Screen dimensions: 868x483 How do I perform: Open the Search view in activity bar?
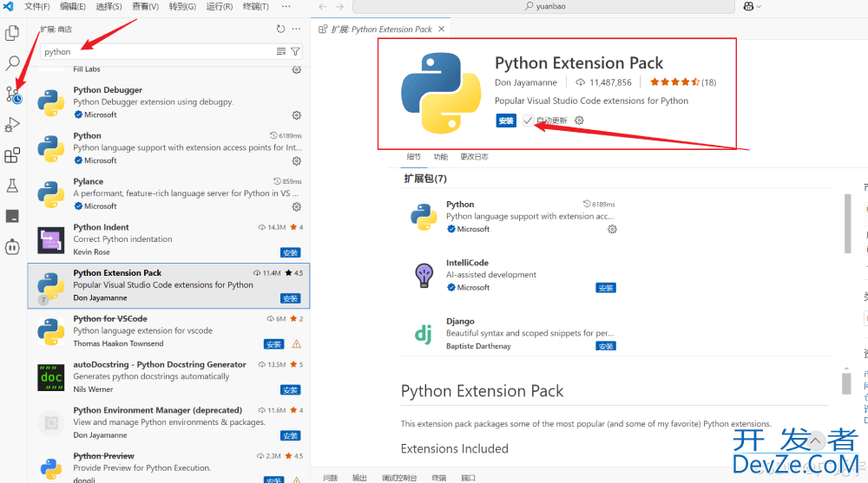point(12,63)
